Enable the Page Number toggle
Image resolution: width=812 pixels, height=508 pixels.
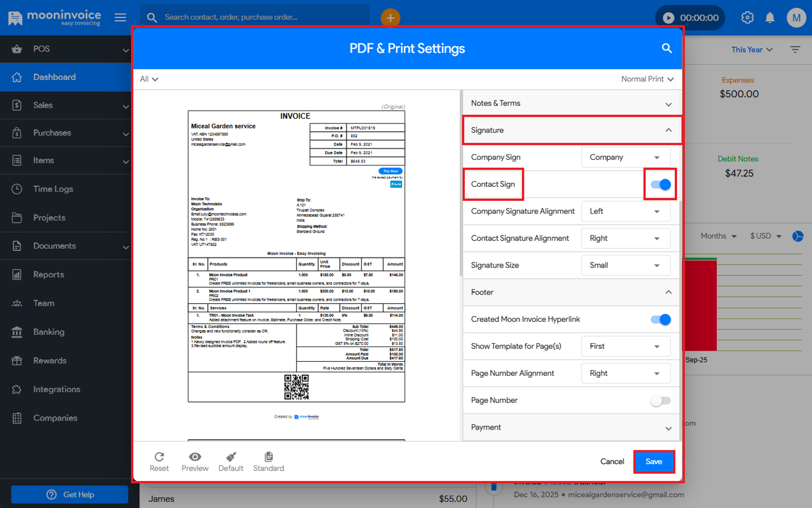click(x=660, y=401)
